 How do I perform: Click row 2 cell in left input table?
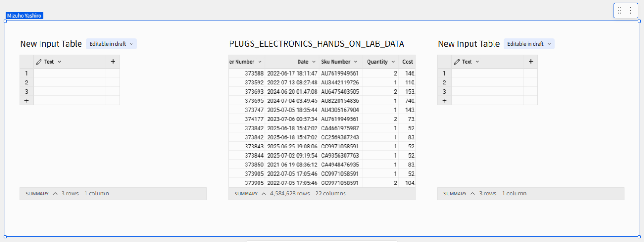click(69, 82)
